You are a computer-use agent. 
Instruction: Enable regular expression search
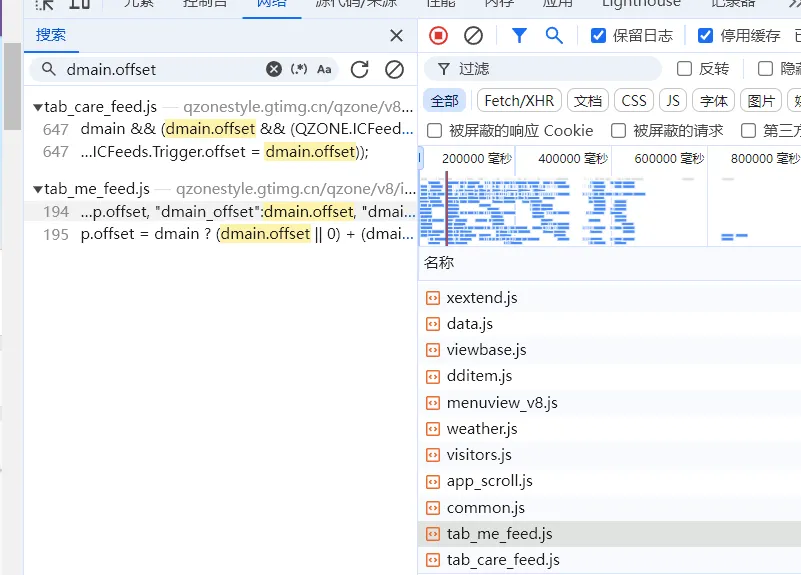tap(299, 69)
